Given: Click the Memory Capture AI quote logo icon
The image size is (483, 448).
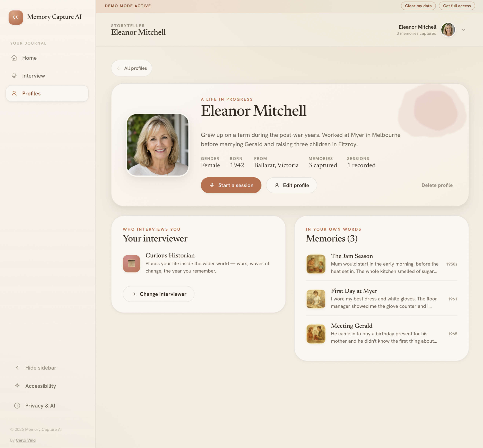Looking at the screenshot, I should (16, 17).
